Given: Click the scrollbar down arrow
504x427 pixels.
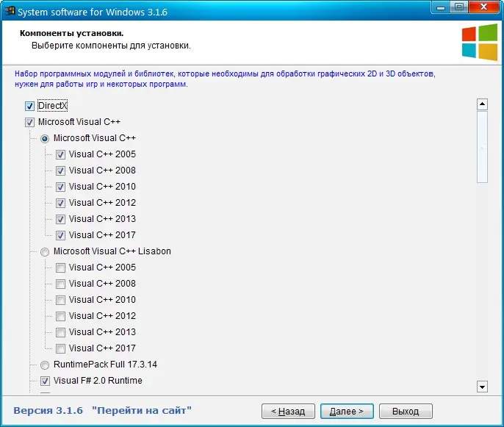Looking at the screenshot, I should click(482, 387).
